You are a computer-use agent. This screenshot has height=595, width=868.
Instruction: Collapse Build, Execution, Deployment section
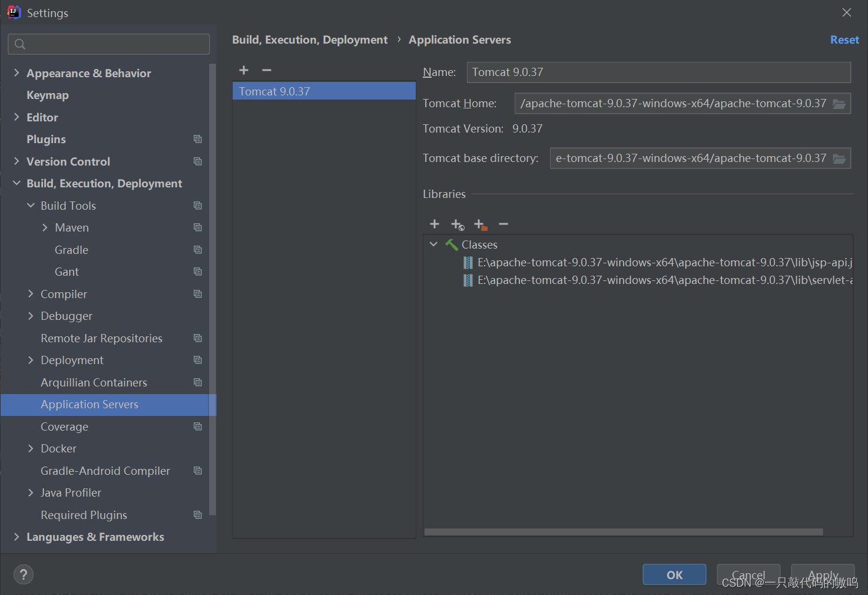click(16, 183)
